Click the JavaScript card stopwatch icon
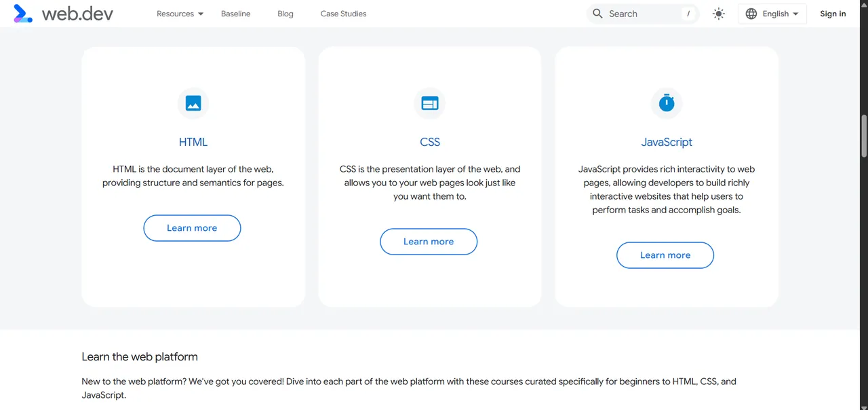Screen dimensions: 868x410 (667, 103)
